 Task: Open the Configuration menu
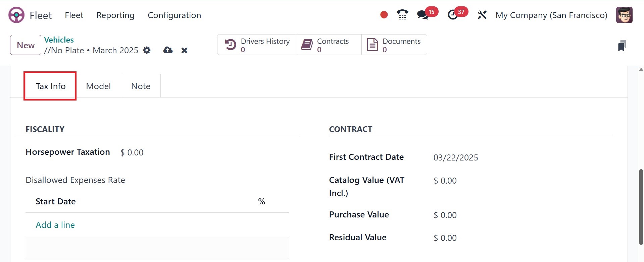click(174, 15)
